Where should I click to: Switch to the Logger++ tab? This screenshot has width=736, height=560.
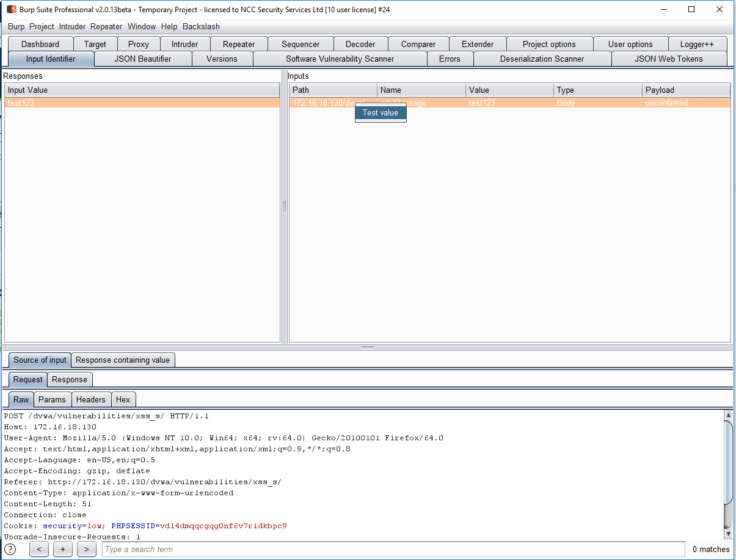[696, 44]
